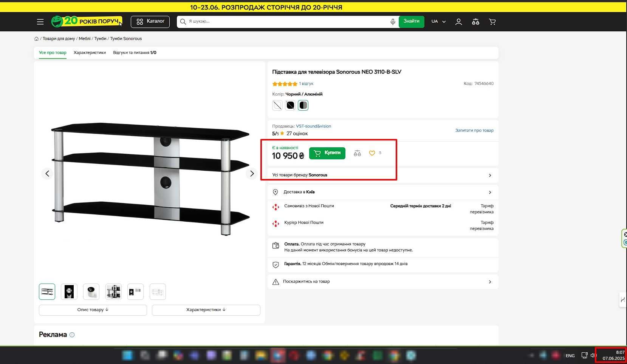Select sixth faded thumbnail
627x364 pixels.
pyautogui.click(x=158, y=292)
